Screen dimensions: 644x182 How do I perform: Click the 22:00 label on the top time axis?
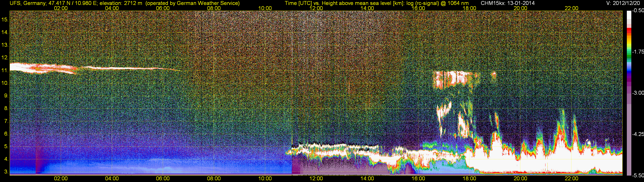pyautogui.click(x=571, y=8)
